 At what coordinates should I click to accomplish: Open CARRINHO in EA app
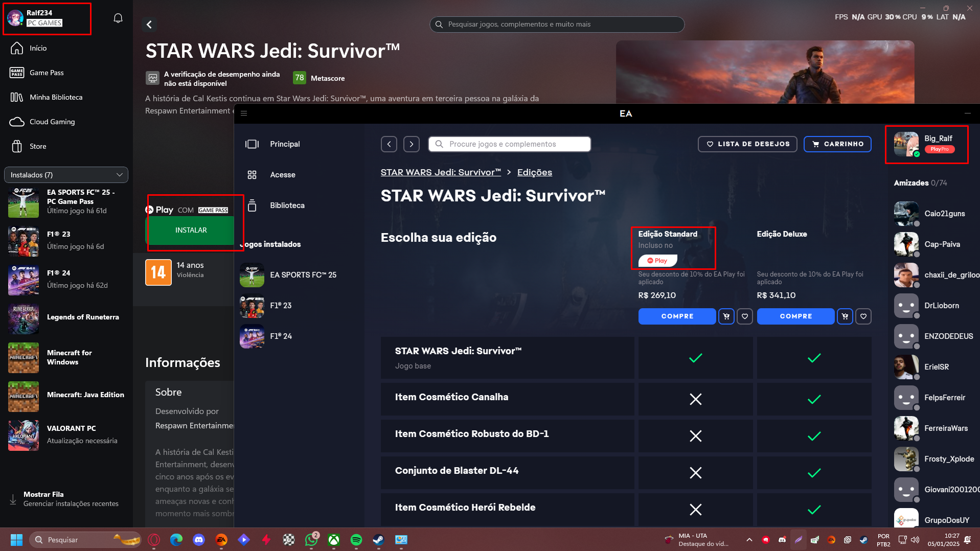[837, 144]
